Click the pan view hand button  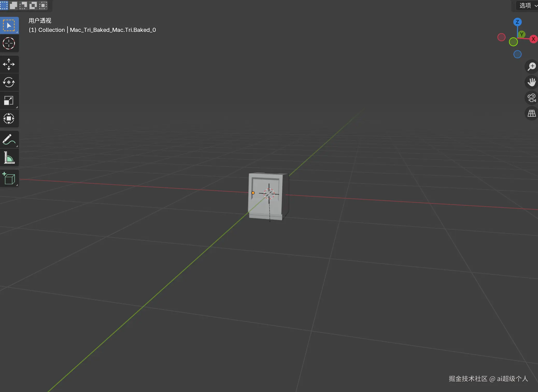(532, 82)
